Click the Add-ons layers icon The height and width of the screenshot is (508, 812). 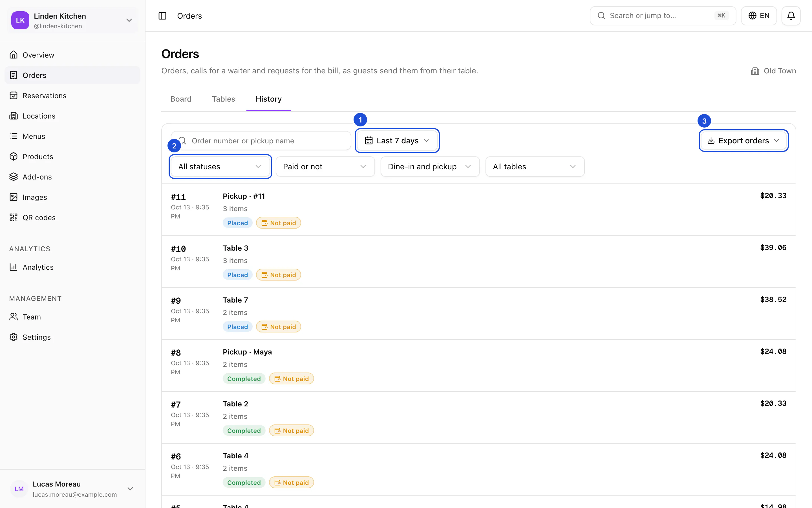pos(14,177)
